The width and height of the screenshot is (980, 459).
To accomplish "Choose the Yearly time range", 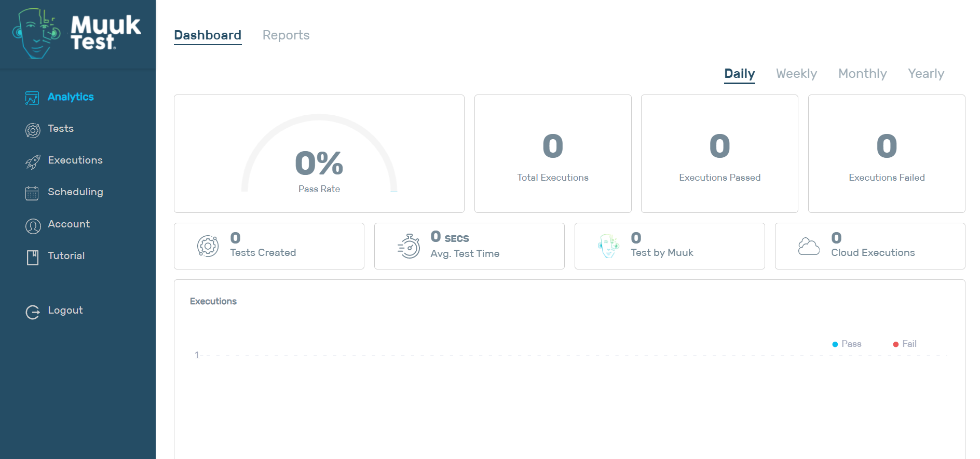I will (x=925, y=74).
